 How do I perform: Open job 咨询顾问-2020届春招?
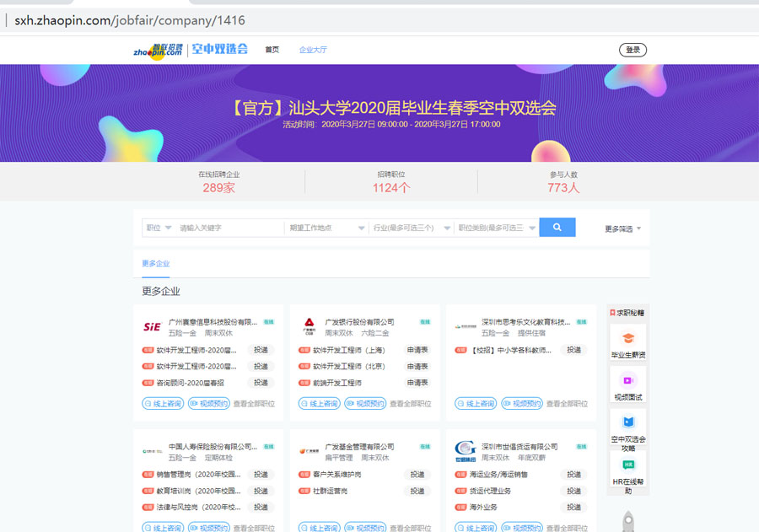pos(190,383)
